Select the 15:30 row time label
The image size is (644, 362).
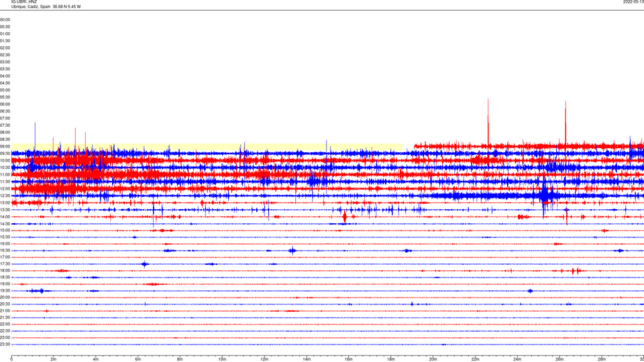point(5,237)
